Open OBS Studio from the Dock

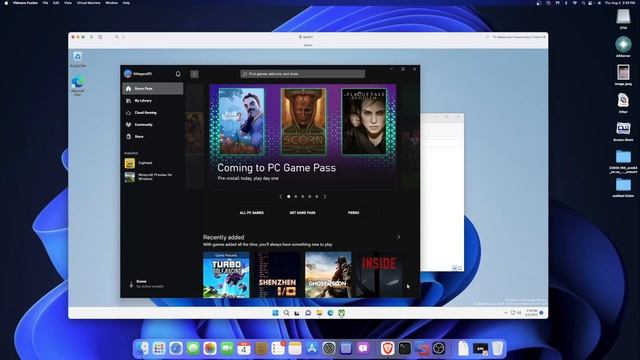pyautogui.click(x=439, y=348)
